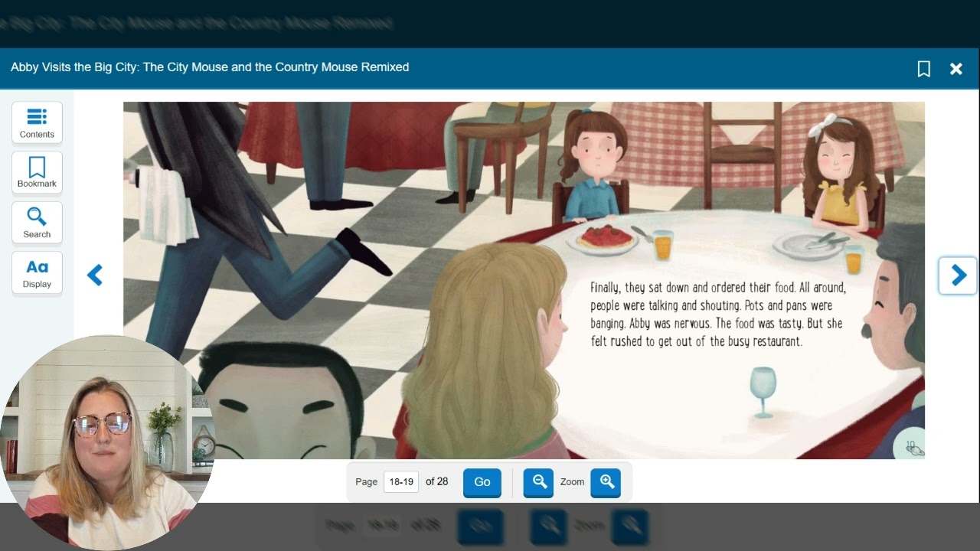The image size is (980, 551).
Task: Zoom in using the plus magnifier button
Action: pos(606,482)
